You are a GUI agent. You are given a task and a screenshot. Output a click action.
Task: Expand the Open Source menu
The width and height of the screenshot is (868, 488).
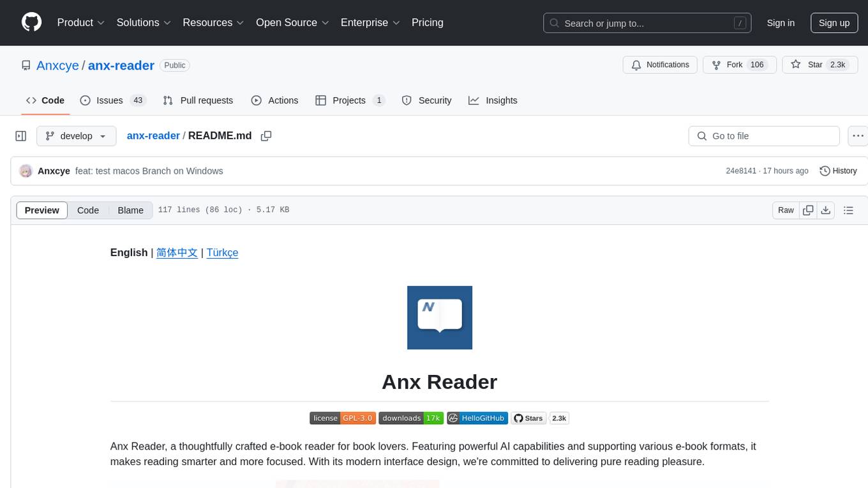click(x=292, y=22)
